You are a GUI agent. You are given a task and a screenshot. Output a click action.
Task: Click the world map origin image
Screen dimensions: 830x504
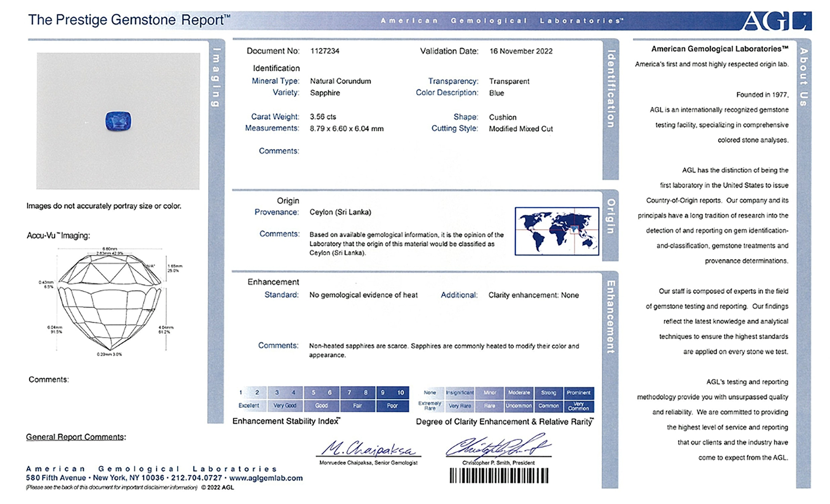click(x=556, y=231)
